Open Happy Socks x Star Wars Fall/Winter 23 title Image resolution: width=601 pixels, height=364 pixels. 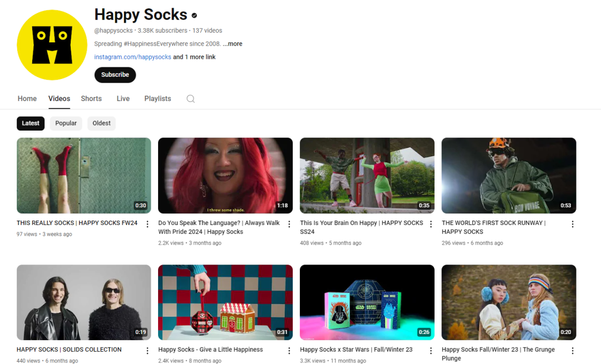point(356,350)
